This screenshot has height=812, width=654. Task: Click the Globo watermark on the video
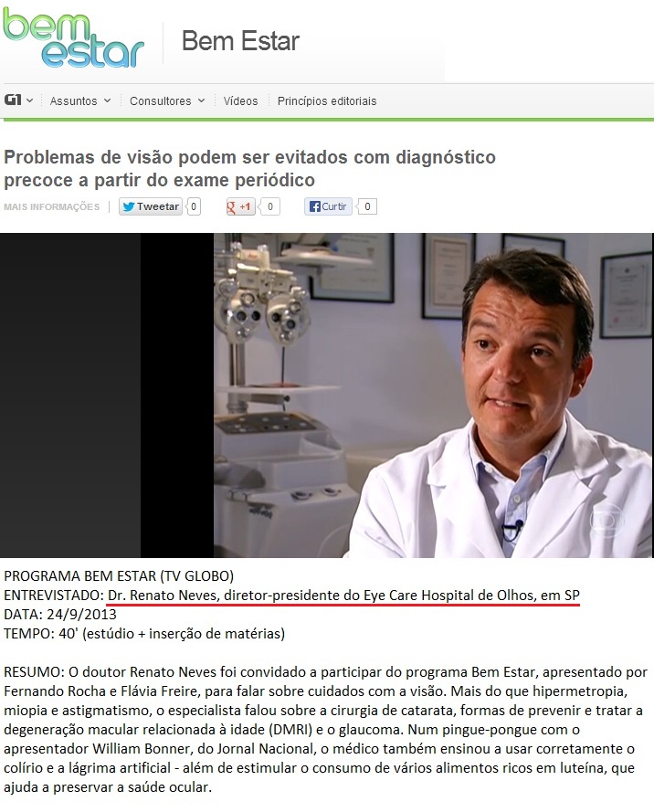point(607,520)
